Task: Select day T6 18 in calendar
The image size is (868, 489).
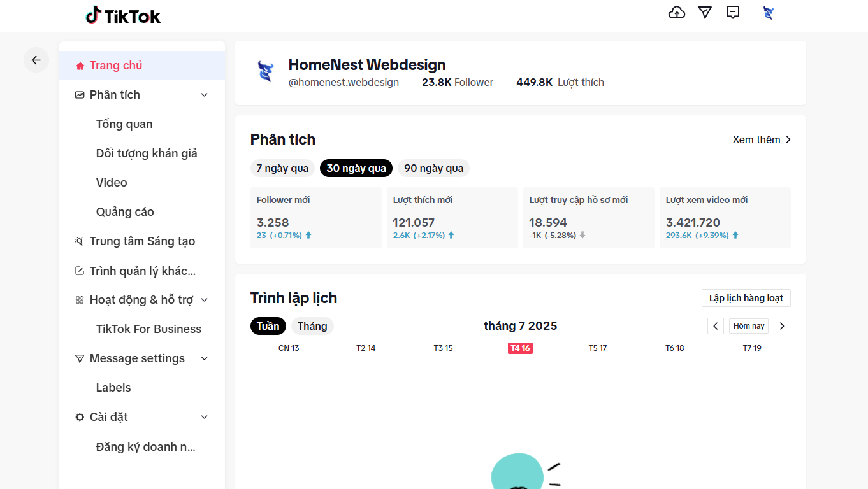Action: [675, 348]
